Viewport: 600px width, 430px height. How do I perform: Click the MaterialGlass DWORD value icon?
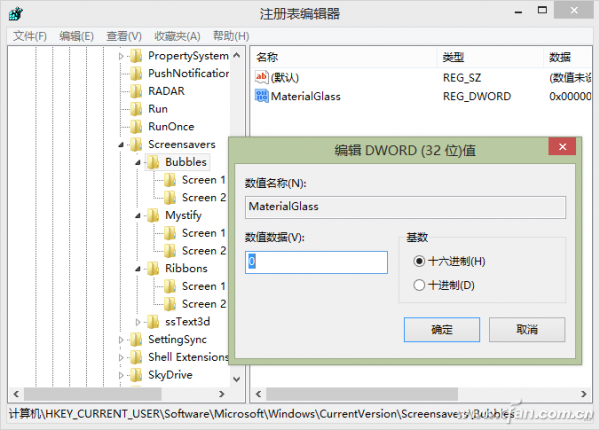(x=261, y=96)
